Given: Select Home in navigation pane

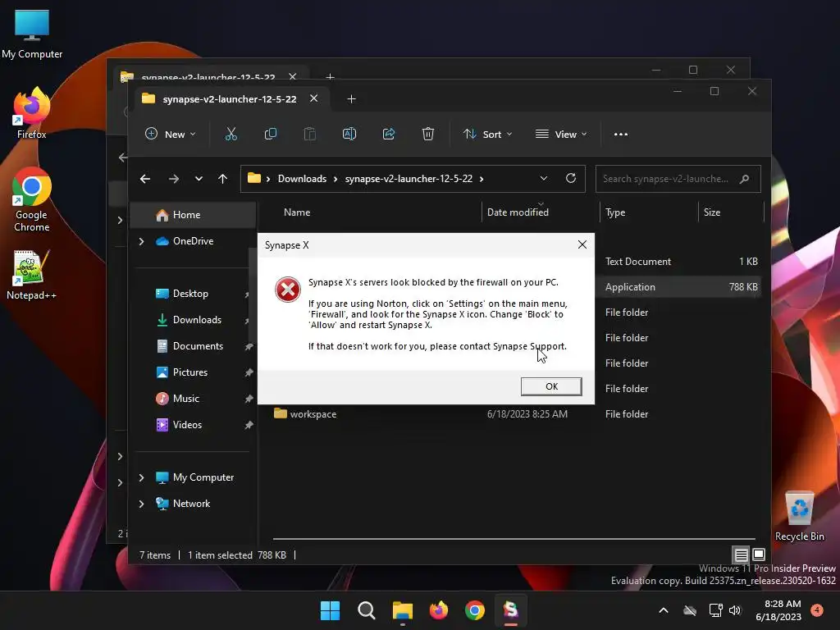Looking at the screenshot, I should (x=193, y=215).
